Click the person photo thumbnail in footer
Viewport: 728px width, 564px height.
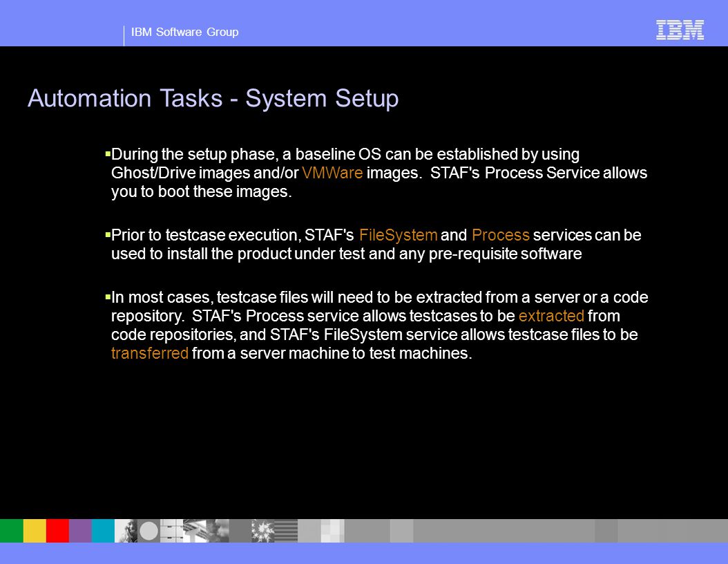pyautogui.click(x=126, y=531)
